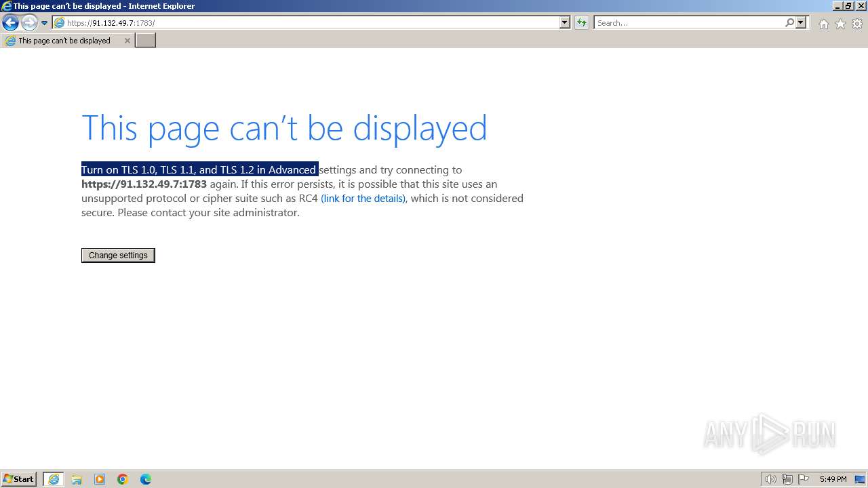Expand the address bar autocomplete dropdown

[565, 23]
